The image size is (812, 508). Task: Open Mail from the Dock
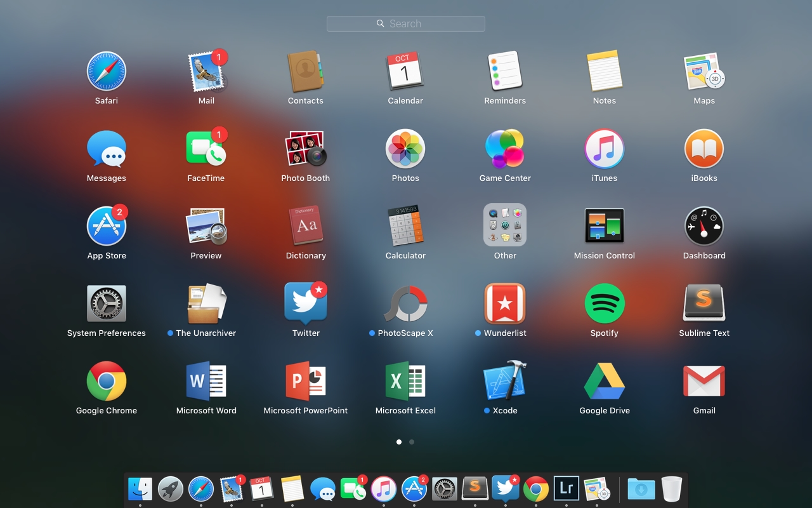(x=232, y=490)
